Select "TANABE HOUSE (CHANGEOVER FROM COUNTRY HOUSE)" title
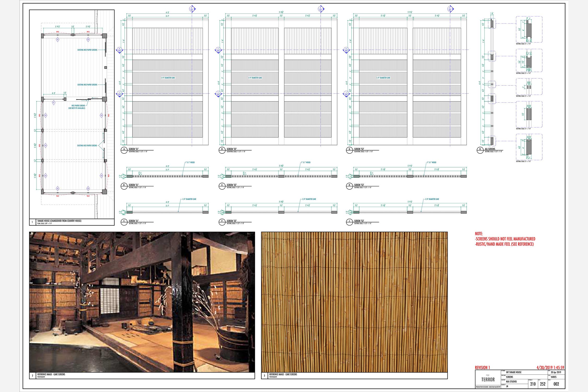This screenshot has height=392, width=588. coord(59,221)
